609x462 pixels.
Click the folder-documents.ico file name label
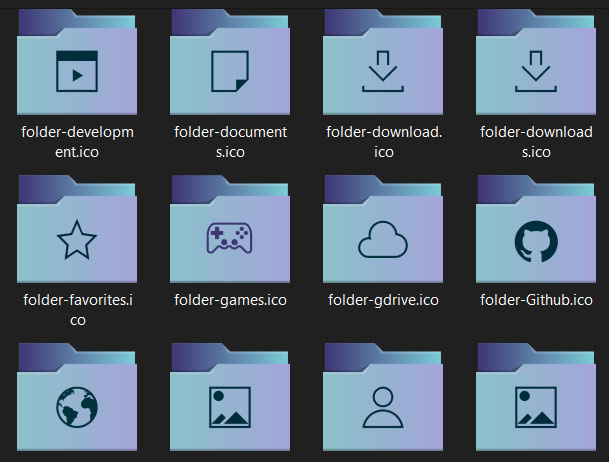[x=230, y=142]
